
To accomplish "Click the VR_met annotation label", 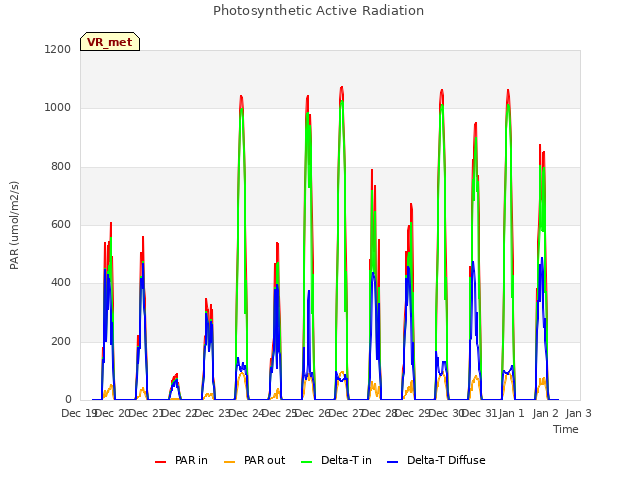I will click(110, 42).
